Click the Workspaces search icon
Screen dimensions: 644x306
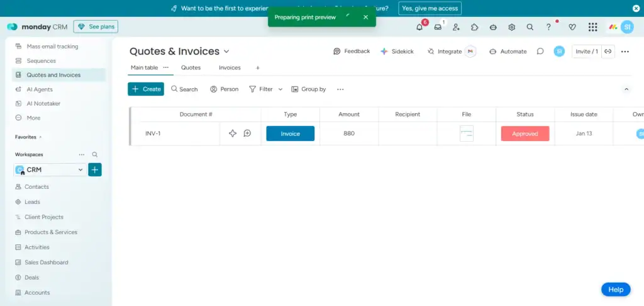pyautogui.click(x=95, y=155)
